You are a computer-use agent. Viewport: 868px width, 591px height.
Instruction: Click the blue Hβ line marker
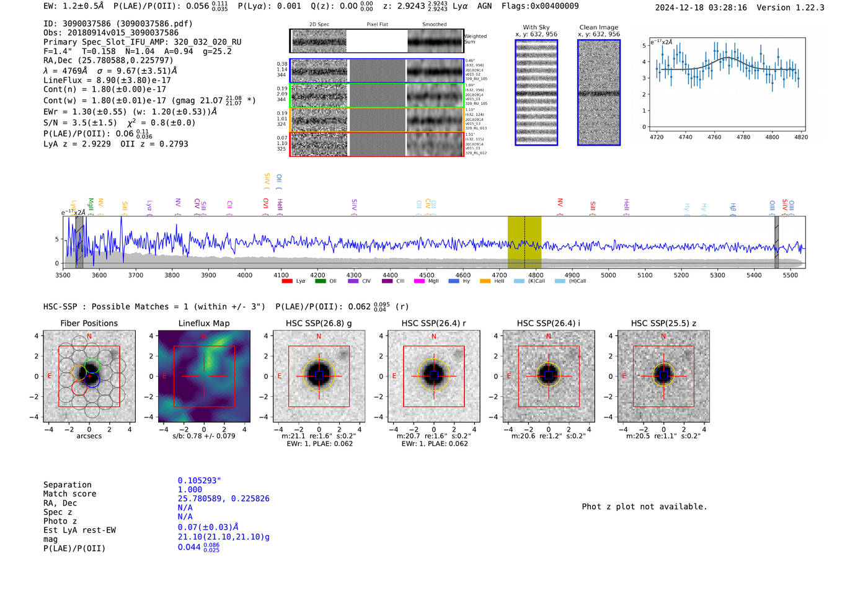pyautogui.click(x=733, y=208)
